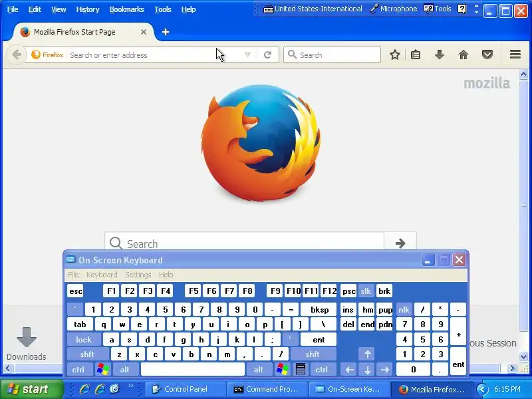The height and width of the screenshot is (399, 532).
Task: Open the On-Screen Keyboard Keyboard menu
Action: coord(102,275)
